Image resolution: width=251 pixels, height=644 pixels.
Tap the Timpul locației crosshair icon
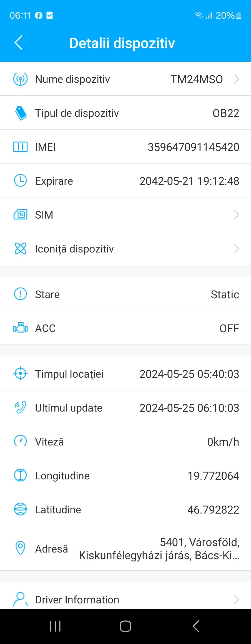20,373
